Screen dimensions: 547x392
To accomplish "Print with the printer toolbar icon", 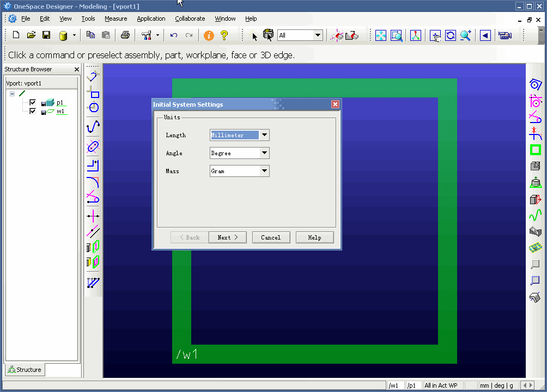I will 125,35.
